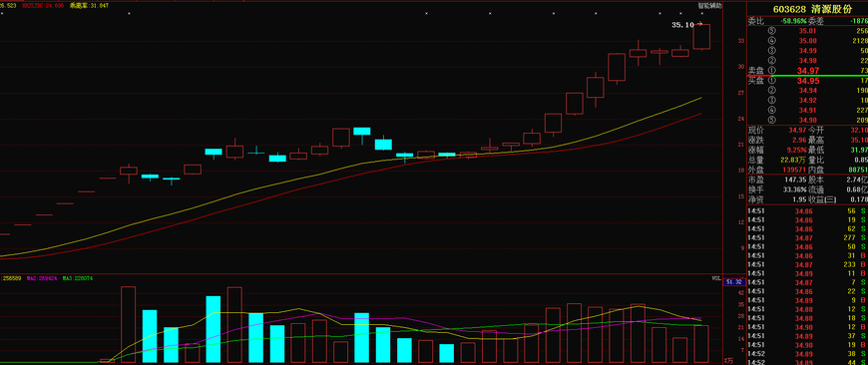Click the X万 unit label at volume axis

coord(728,361)
